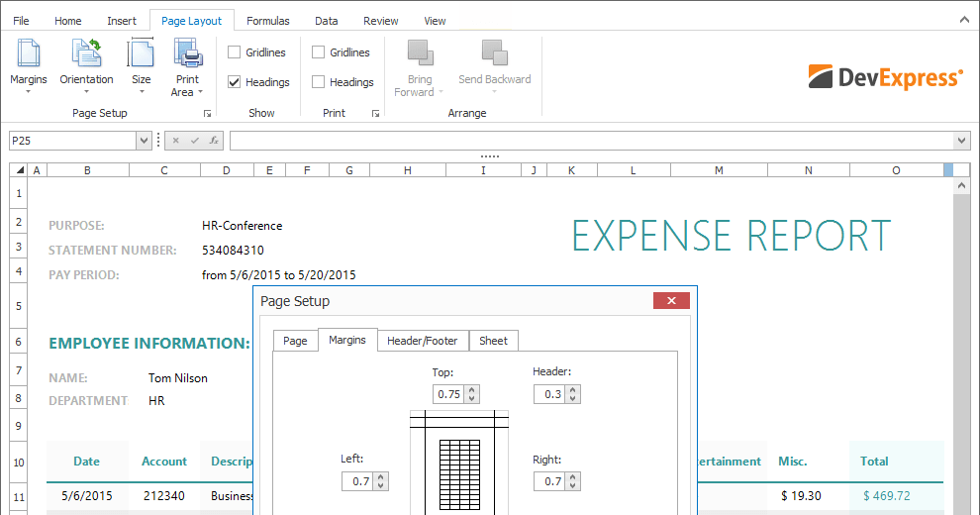Decrease the Top margin value
980x515 pixels.
click(x=472, y=399)
